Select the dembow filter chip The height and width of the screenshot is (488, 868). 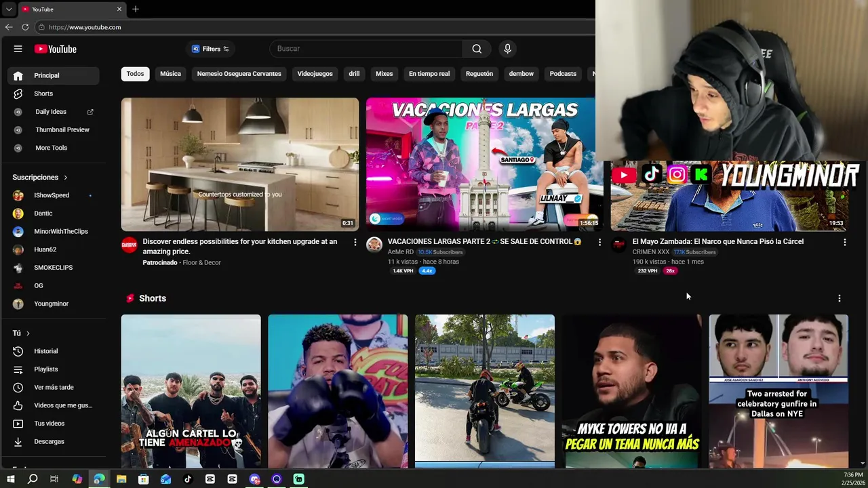521,74
